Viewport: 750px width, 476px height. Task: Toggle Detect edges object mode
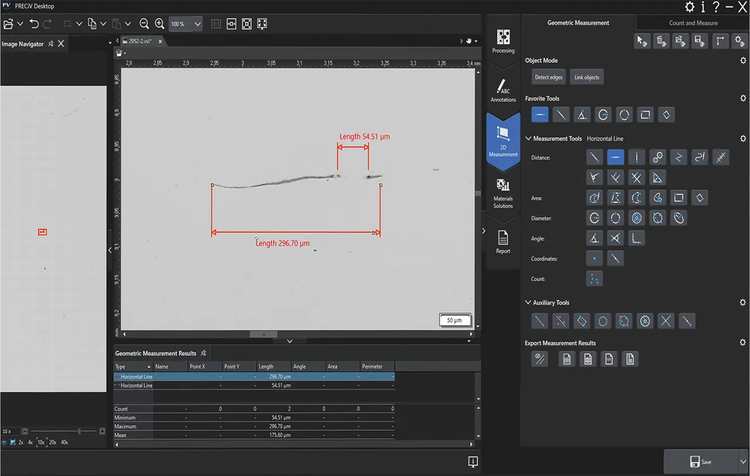[x=548, y=77]
